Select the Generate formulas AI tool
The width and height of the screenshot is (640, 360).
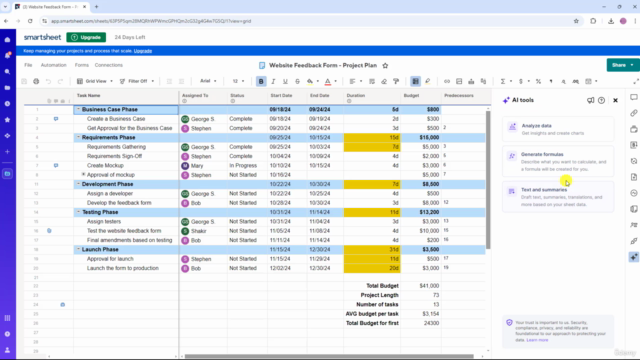[x=558, y=161]
